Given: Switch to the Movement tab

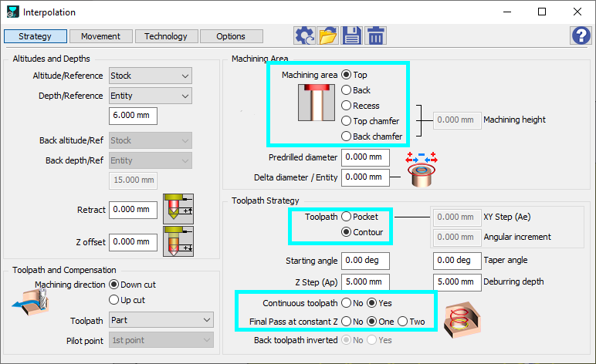Looking at the screenshot, I should (100, 36).
